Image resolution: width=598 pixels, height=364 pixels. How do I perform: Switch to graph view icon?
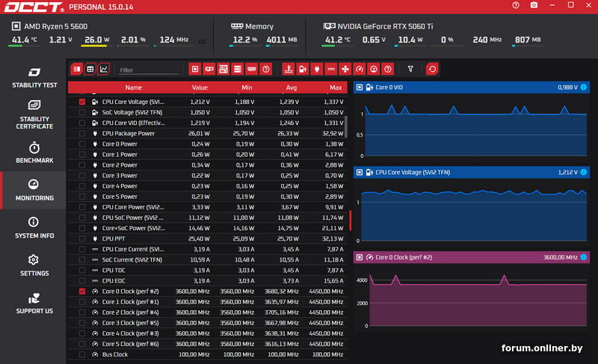tap(103, 70)
